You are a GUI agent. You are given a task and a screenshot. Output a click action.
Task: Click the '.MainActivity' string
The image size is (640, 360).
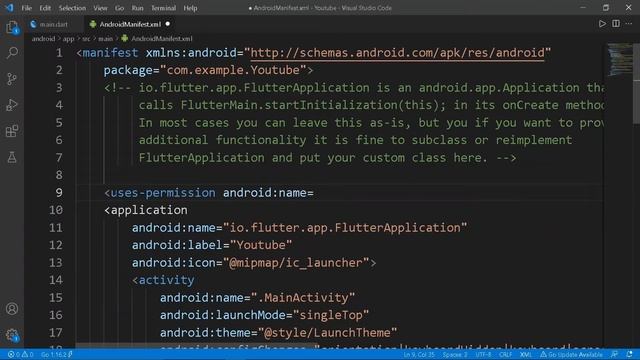tap(303, 298)
